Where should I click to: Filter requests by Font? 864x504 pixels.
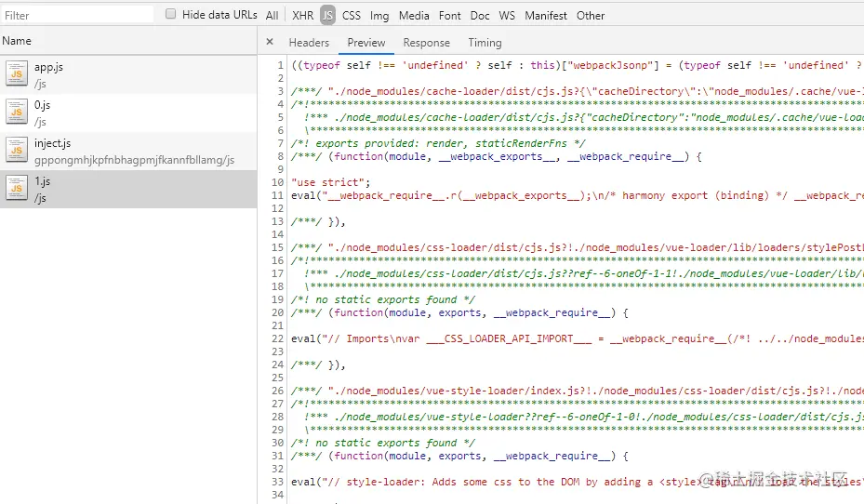[449, 16]
